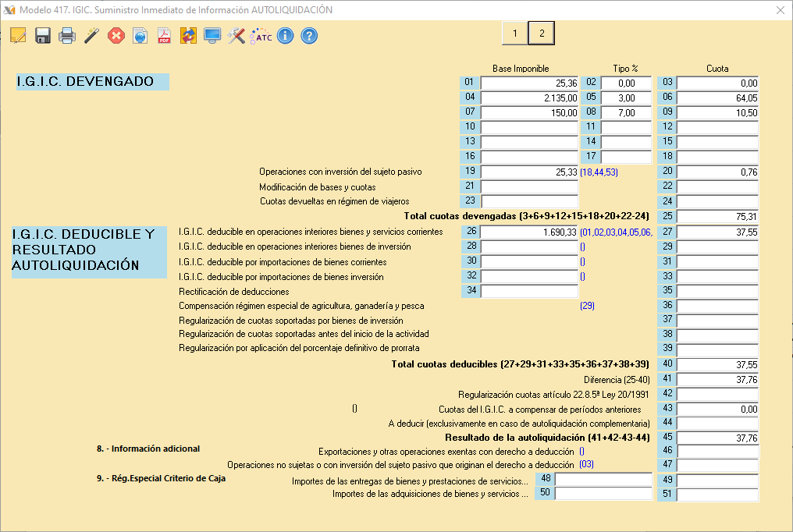Viewport: 793px width, 532px height.
Task: Click field 01 Base Imponible showing 25,36
Action: click(529, 83)
